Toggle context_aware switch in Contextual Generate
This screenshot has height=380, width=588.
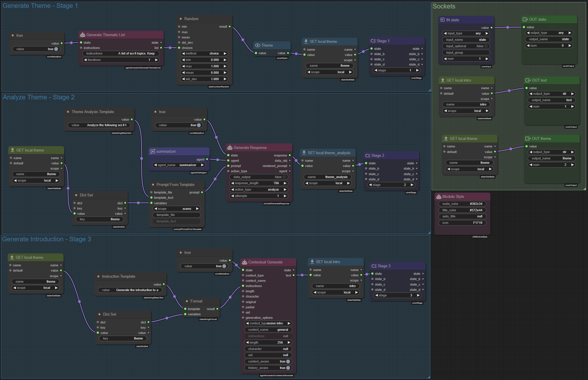pyautogui.click(x=288, y=361)
